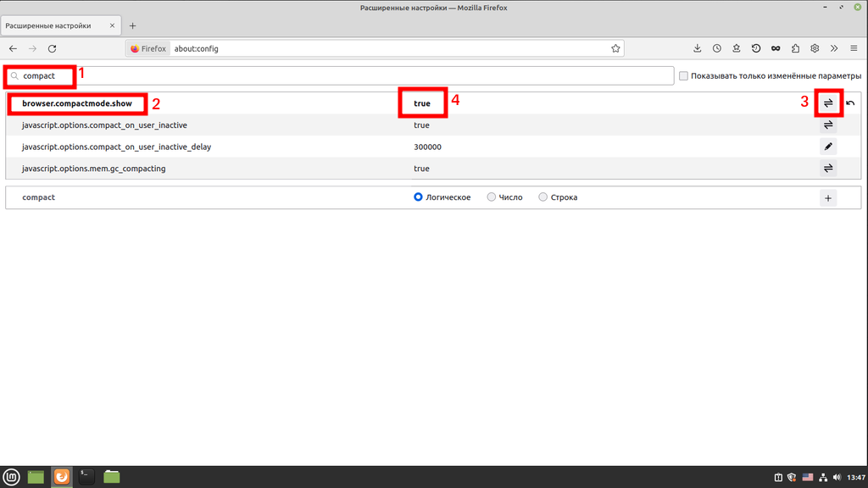This screenshot has height=488, width=868.
Task: Select the Логическое radio button
Action: (x=418, y=197)
